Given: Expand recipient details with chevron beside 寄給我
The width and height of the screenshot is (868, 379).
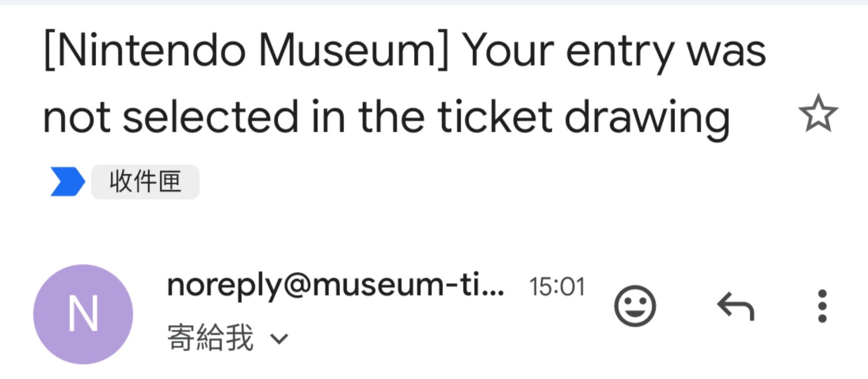Looking at the screenshot, I should [x=279, y=339].
